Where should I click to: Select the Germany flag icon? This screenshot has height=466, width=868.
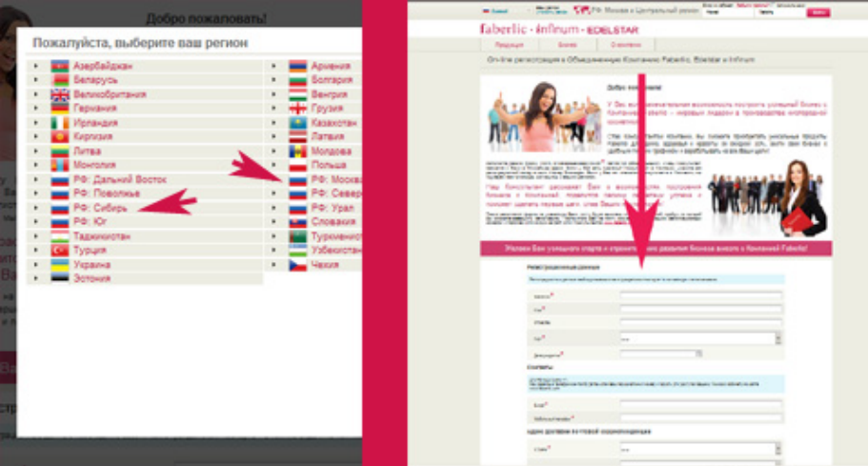(59, 109)
